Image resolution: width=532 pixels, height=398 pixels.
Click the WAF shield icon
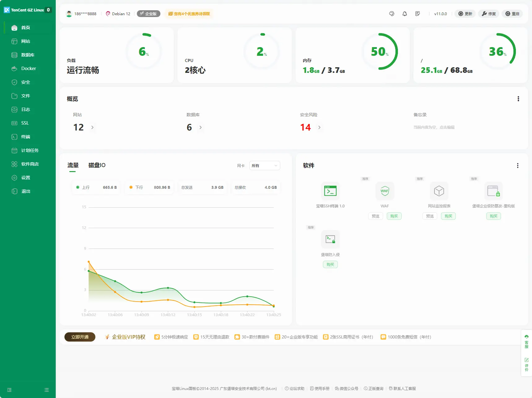pos(385,191)
